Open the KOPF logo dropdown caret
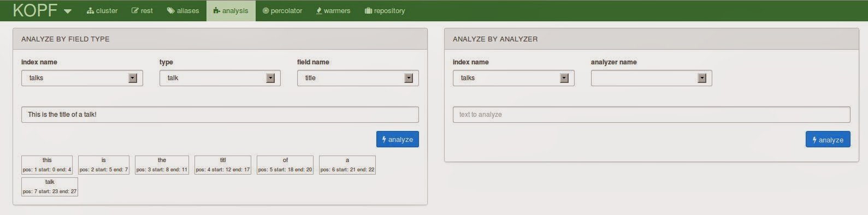 68,11
